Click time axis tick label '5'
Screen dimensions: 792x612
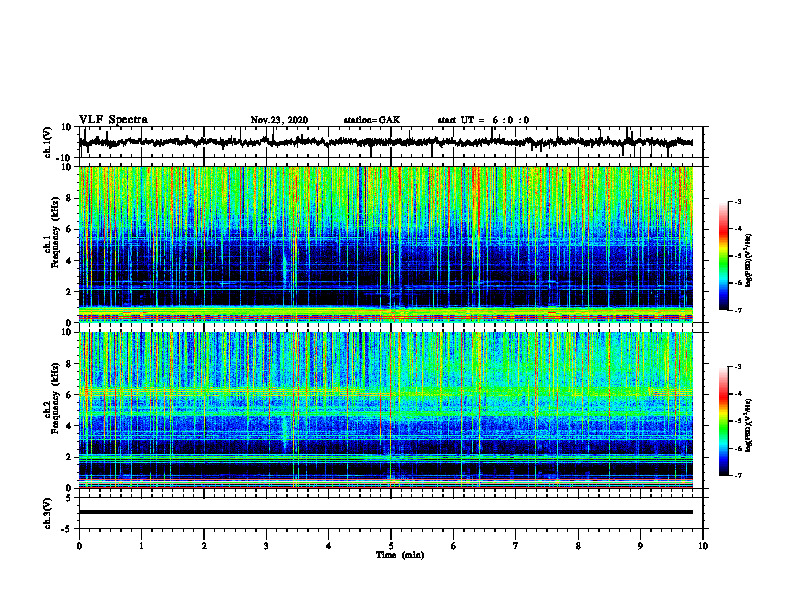coord(391,546)
